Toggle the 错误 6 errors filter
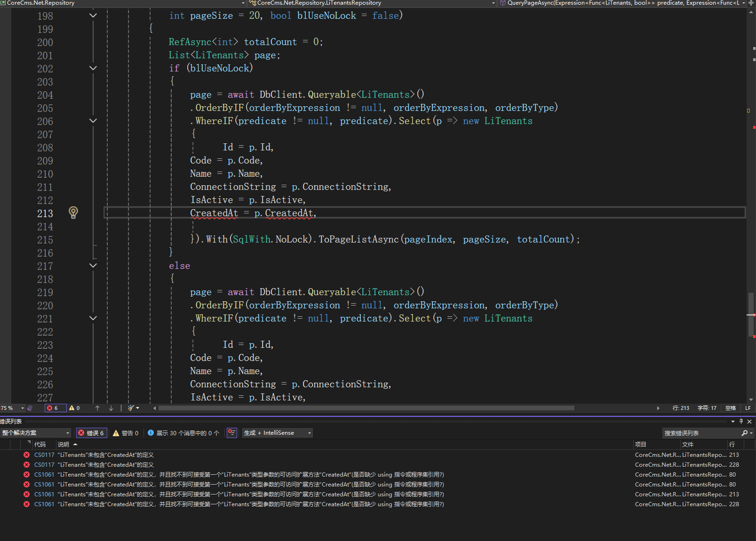756x541 pixels. pos(91,433)
